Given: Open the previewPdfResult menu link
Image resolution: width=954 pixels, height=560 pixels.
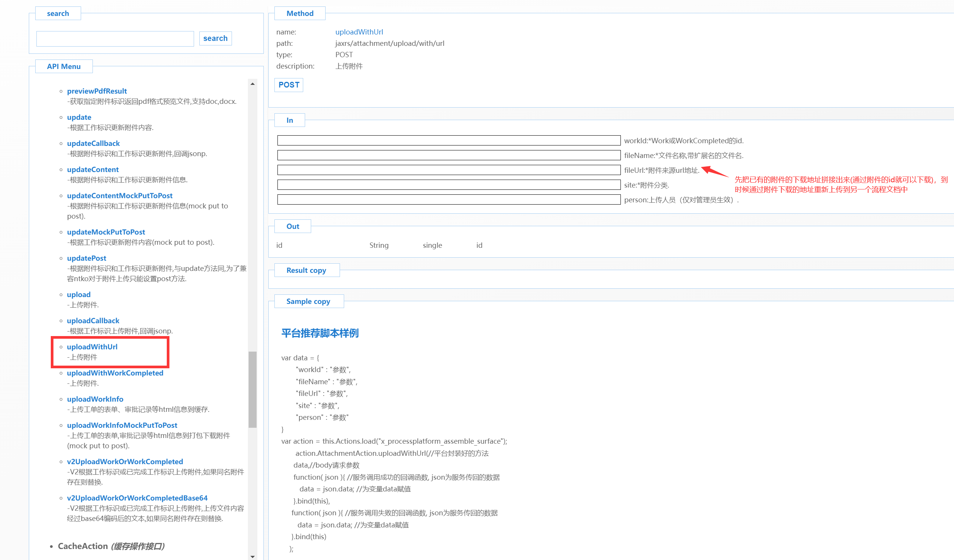Looking at the screenshot, I should point(97,91).
